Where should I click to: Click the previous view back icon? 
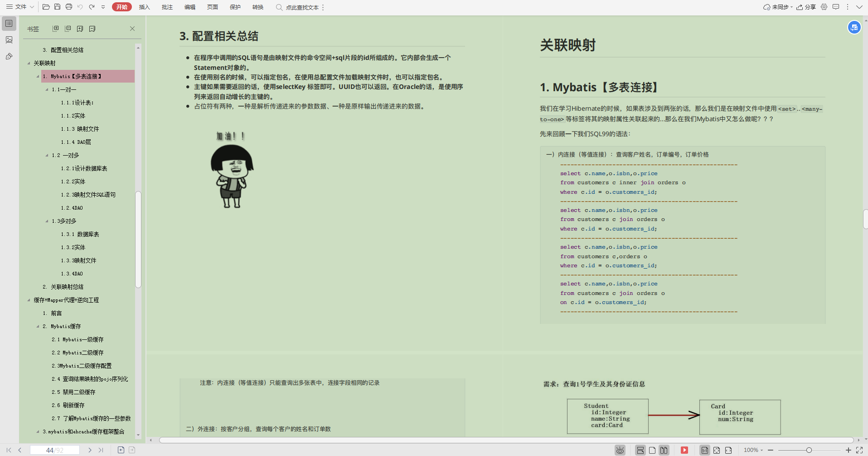121,450
